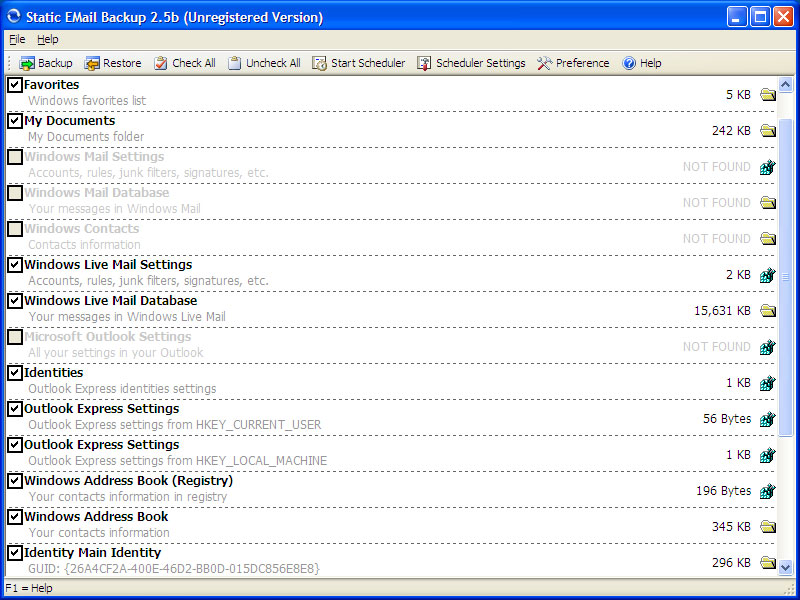Click registry icon in Windows Mail Settings row

pyautogui.click(x=768, y=167)
